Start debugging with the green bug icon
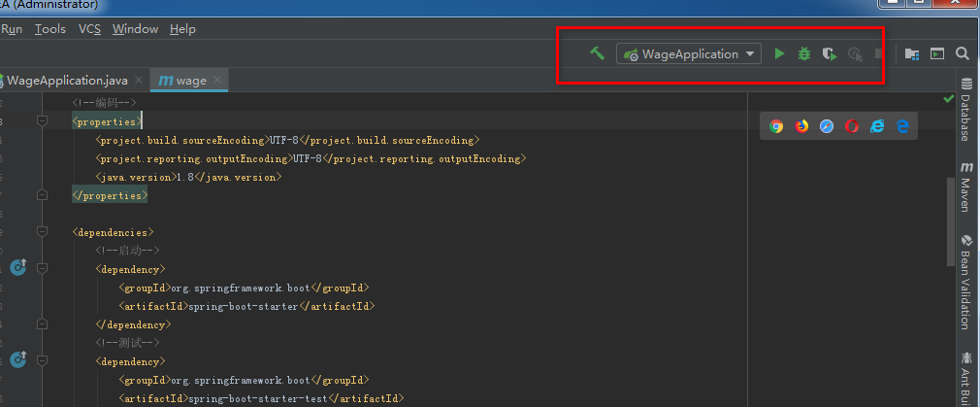The width and height of the screenshot is (980, 407). [x=804, y=53]
